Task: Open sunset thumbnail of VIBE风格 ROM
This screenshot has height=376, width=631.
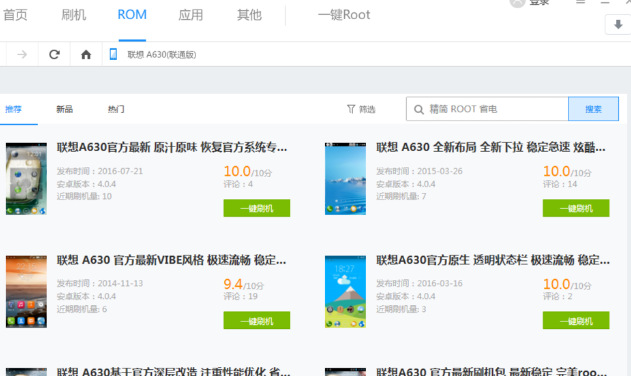Action: click(x=26, y=291)
